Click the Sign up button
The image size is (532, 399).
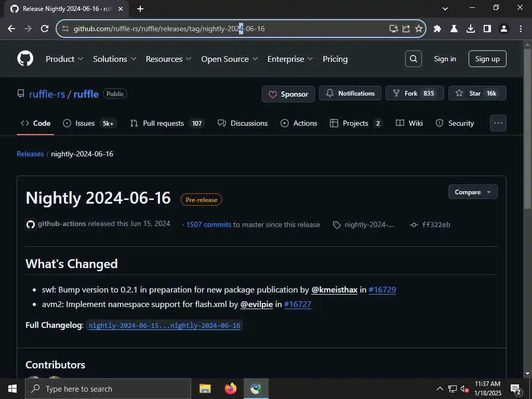pos(487,59)
